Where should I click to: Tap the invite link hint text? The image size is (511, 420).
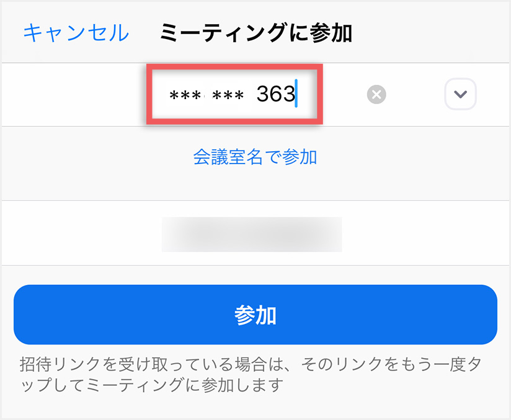(x=251, y=374)
